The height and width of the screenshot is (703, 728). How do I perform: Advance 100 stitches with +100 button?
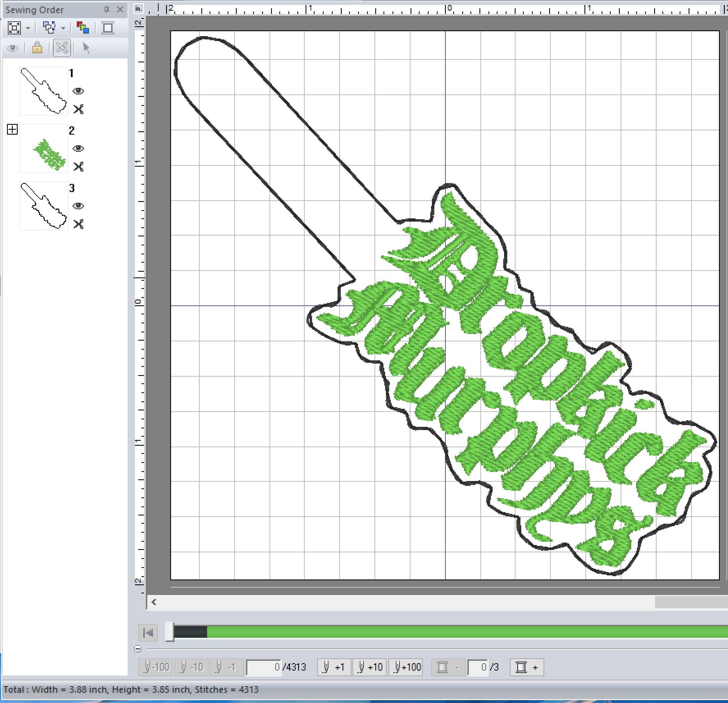pyautogui.click(x=406, y=667)
